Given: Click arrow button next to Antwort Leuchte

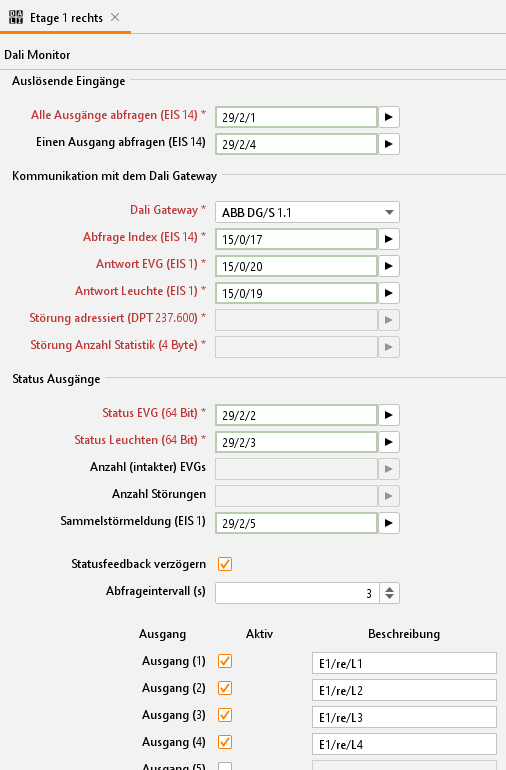Looking at the screenshot, I should 389,293.
